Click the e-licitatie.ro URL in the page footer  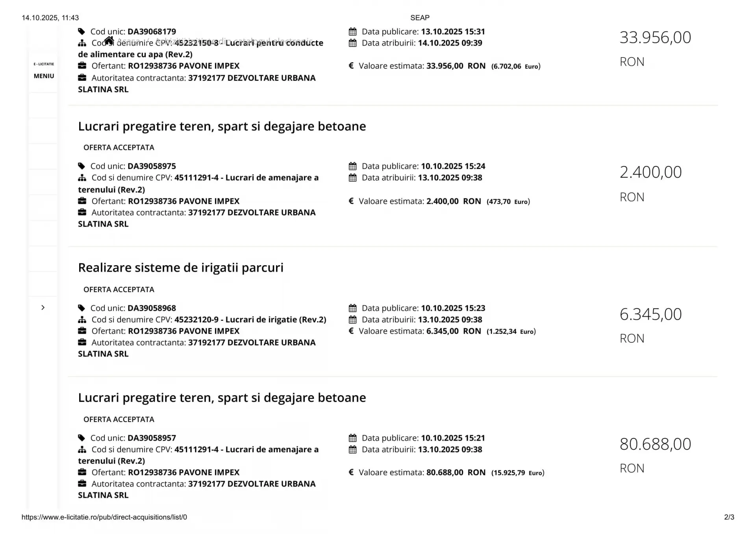tap(104, 517)
